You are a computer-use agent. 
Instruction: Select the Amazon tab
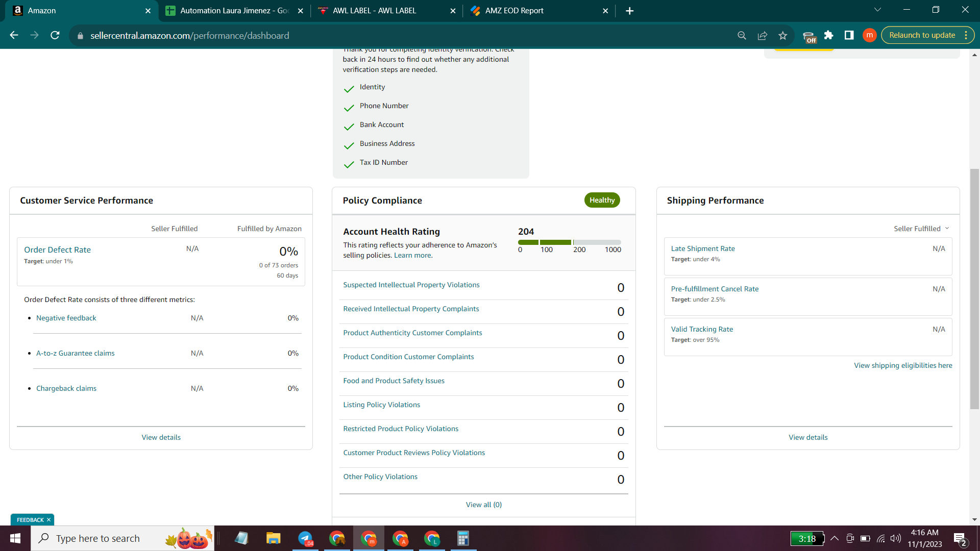pyautogui.click(x=82, y=11)
